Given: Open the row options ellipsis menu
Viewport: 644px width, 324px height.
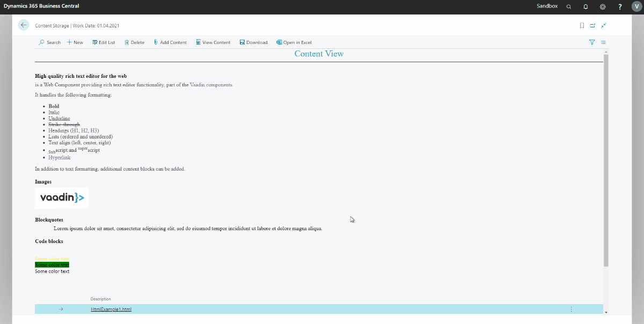Looking at the screenshot, I should coord(570,309).
